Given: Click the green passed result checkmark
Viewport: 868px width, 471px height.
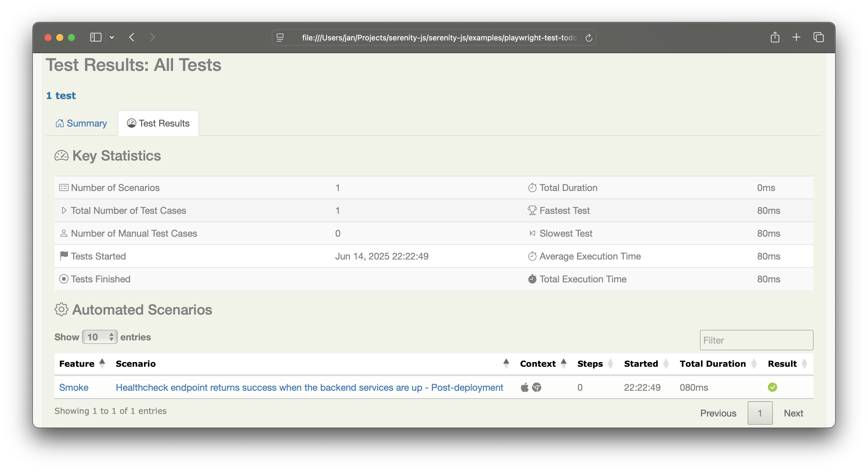Looking at the screenshot, I should click(x=773, y=387).
